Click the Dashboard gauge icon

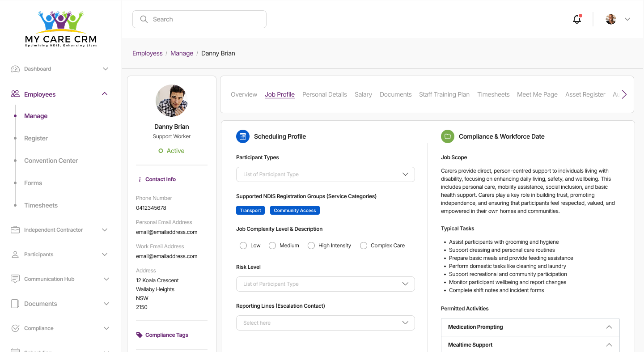15,69
